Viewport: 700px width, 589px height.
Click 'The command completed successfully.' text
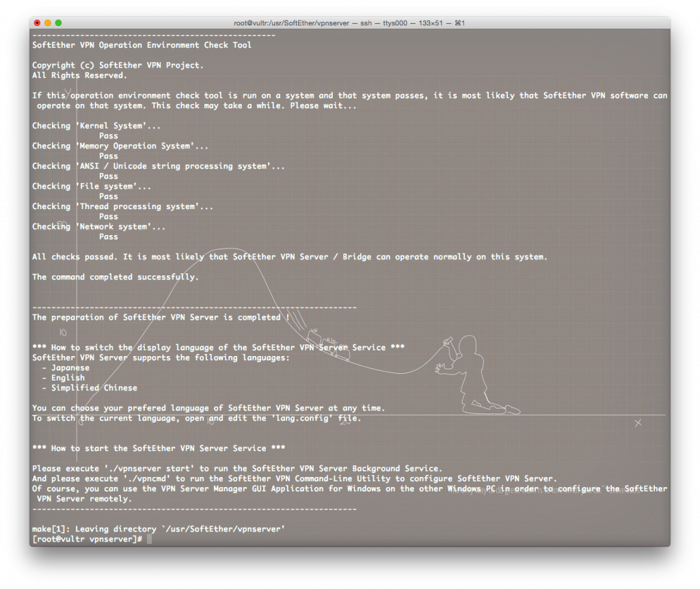coord(116,277)
